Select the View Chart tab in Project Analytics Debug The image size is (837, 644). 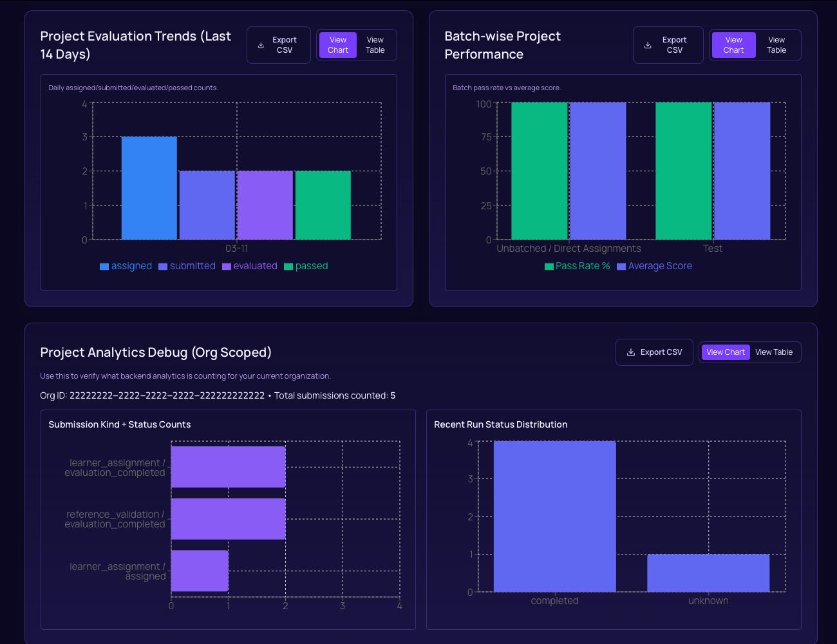726,352
